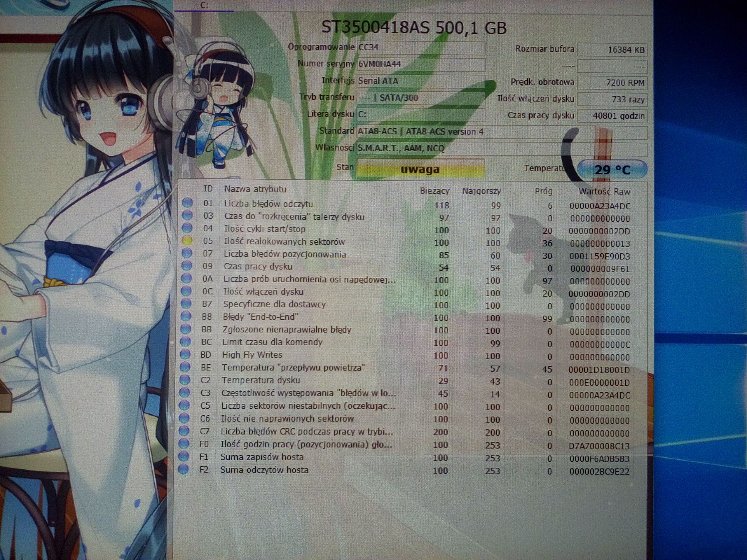
Task: Click the 'High Fly Writes' attribute name
Action: coord(252,355)
